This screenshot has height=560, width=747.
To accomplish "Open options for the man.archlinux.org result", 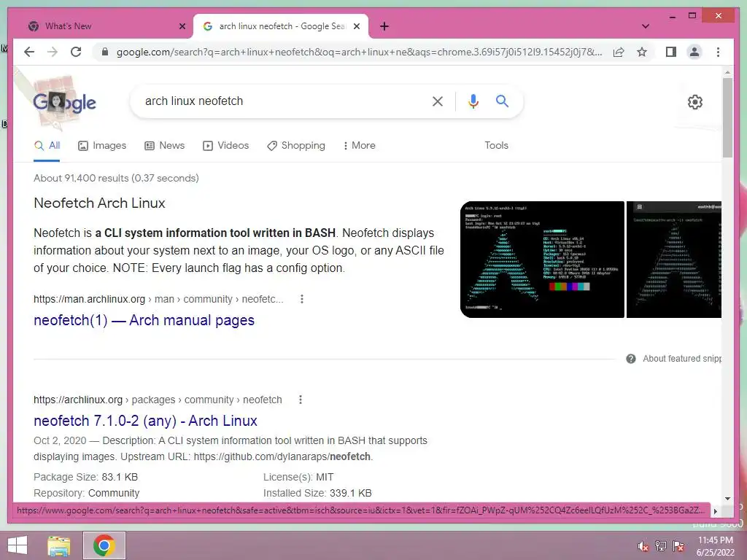I will click(301, 299).
